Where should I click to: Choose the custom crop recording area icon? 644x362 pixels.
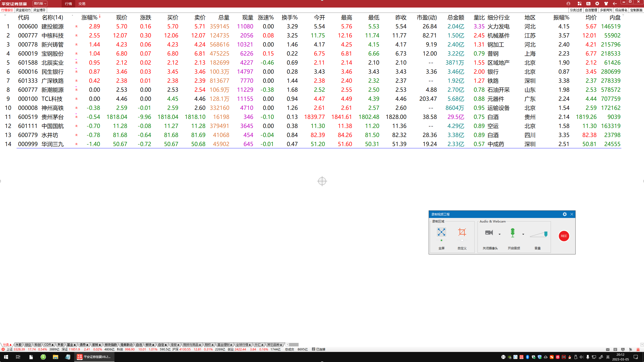pos(462,232)
